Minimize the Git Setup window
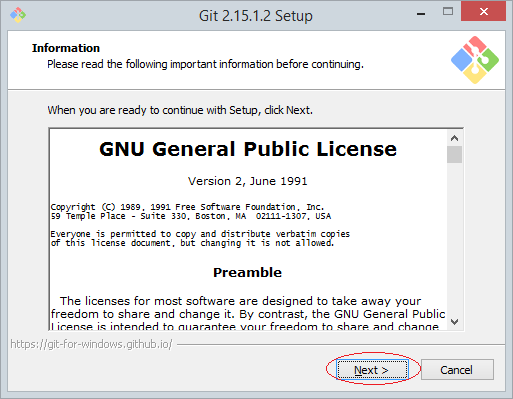 [x=421, y=13]
